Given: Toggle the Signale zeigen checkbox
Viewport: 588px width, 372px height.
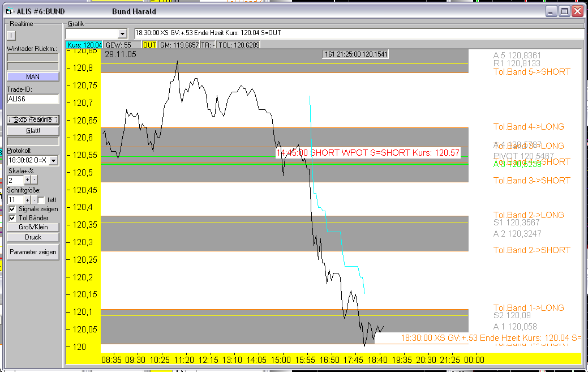Looking at the screenshot, I should pos(12,209).
